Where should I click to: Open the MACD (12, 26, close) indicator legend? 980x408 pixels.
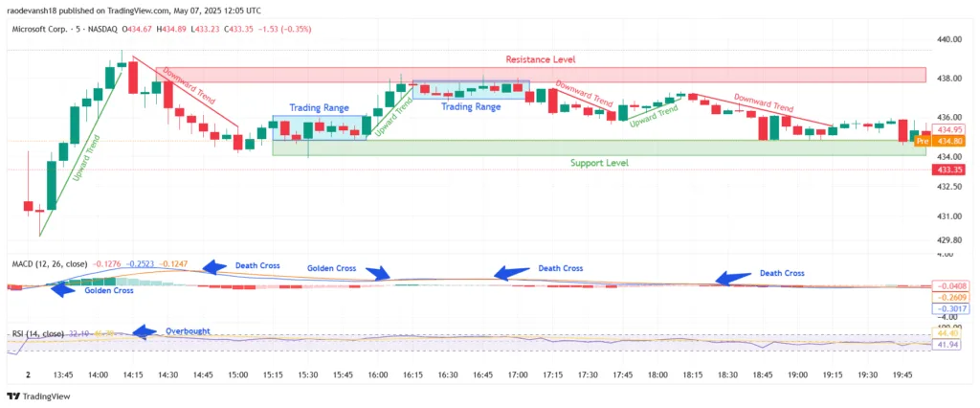(50, 264)
